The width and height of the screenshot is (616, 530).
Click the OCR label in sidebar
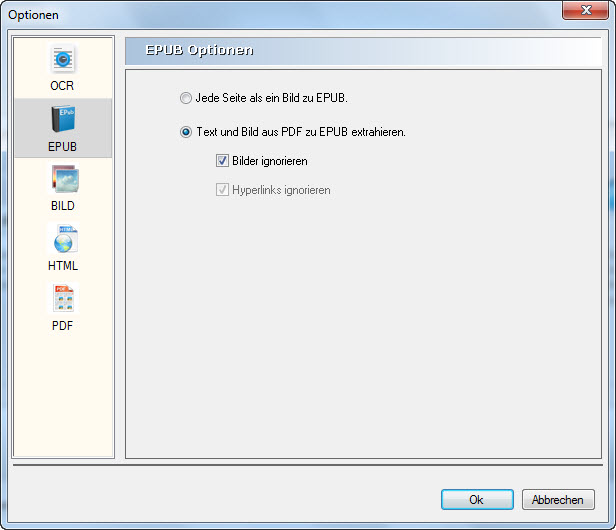point(62,86)
